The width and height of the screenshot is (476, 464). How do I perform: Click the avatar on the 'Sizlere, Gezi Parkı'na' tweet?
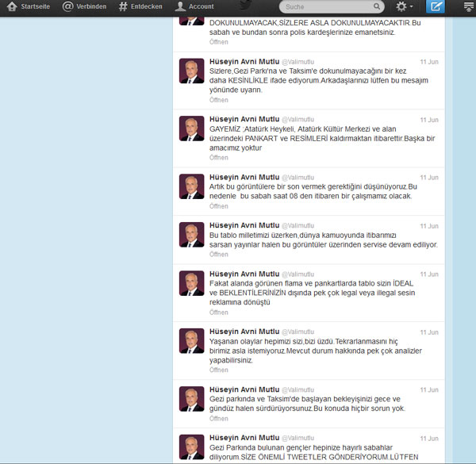(x=191, y=71)
